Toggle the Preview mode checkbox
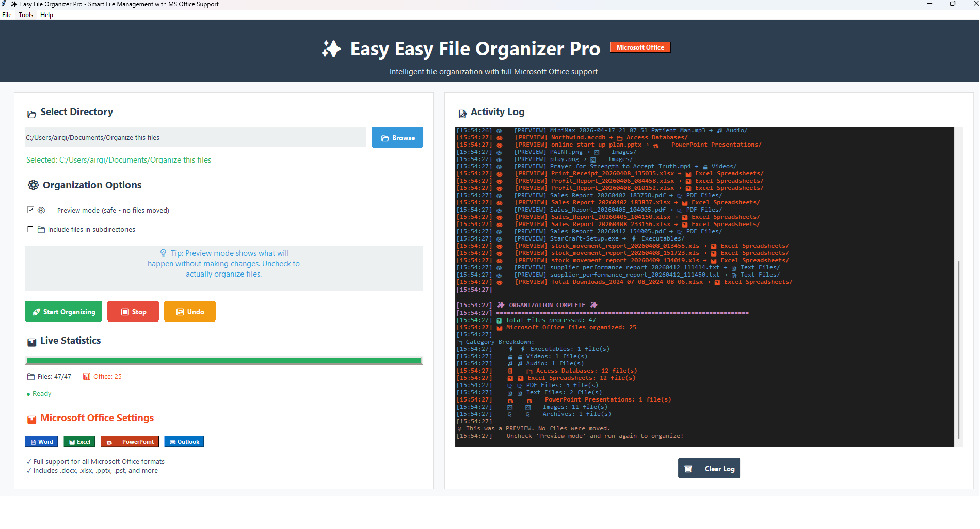The height and width of the screenshot is (529, 980). coord(30,210)
